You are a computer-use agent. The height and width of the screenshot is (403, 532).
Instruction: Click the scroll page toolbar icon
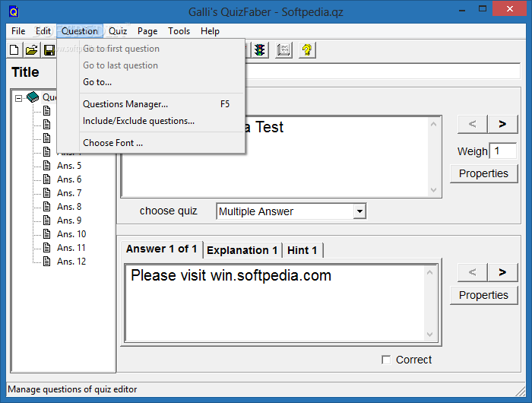(283, 50)
